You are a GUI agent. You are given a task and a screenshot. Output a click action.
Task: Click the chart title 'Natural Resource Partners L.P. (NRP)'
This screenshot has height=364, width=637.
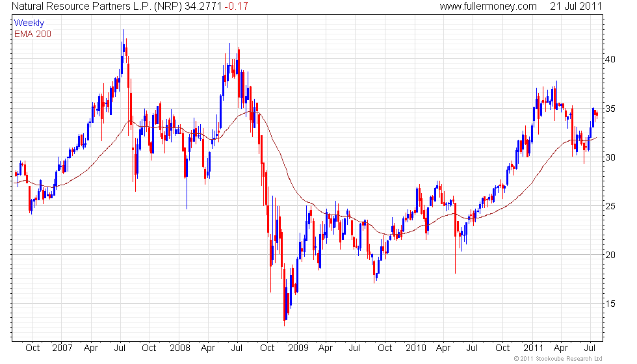coord(97,6)
